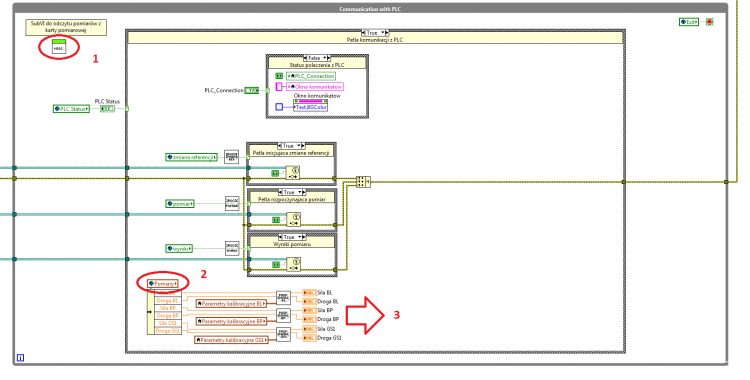Click the blue color constant box
The width and height of the screenshot is (750, 380).
(279, 107)
